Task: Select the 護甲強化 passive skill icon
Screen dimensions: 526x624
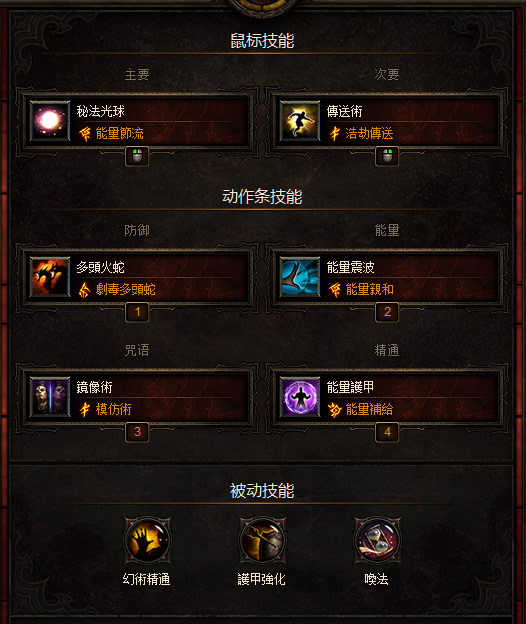Action: tap(262, 540)
